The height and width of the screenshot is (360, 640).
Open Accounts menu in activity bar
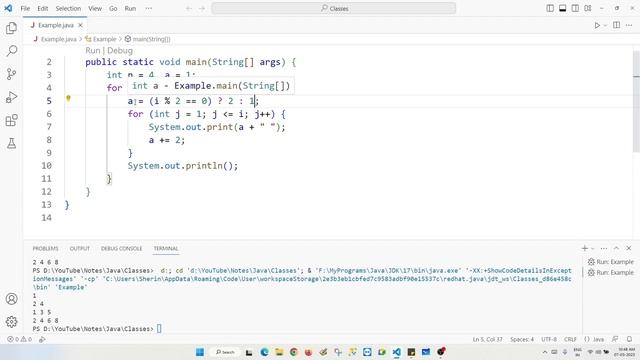[x=11, y=299]
